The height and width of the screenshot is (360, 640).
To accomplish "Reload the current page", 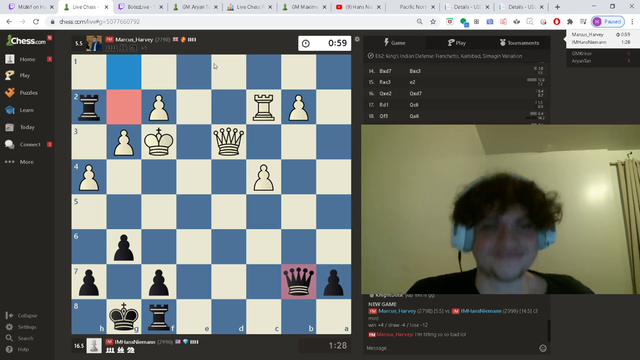I will (x=36, y=22).
